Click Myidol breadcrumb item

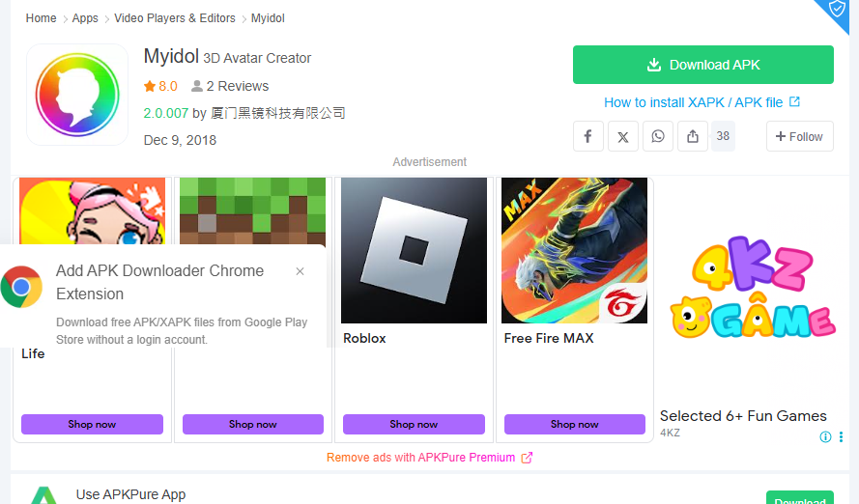coord(268,18)
